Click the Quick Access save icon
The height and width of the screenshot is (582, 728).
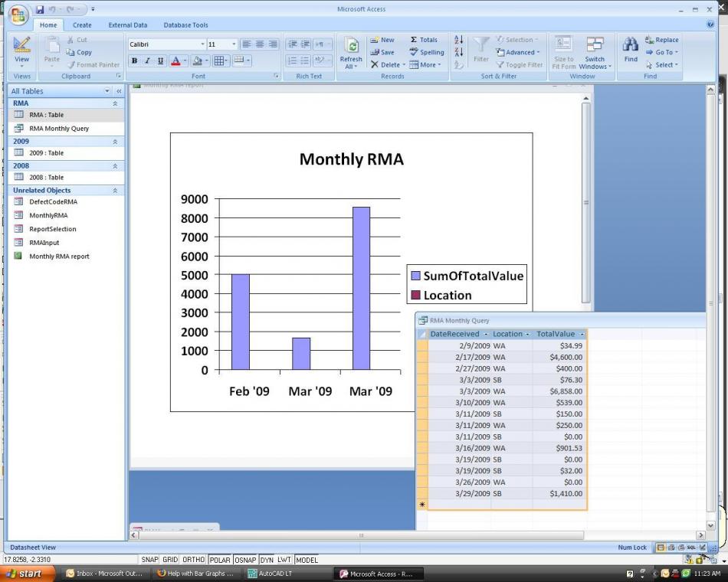coord(40,9)
